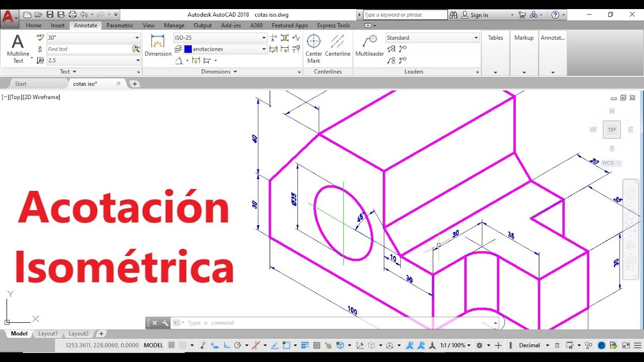This screenshot has width=644, height=362.
Task: Select the Multiline Text tool
Action: point(18,49)
